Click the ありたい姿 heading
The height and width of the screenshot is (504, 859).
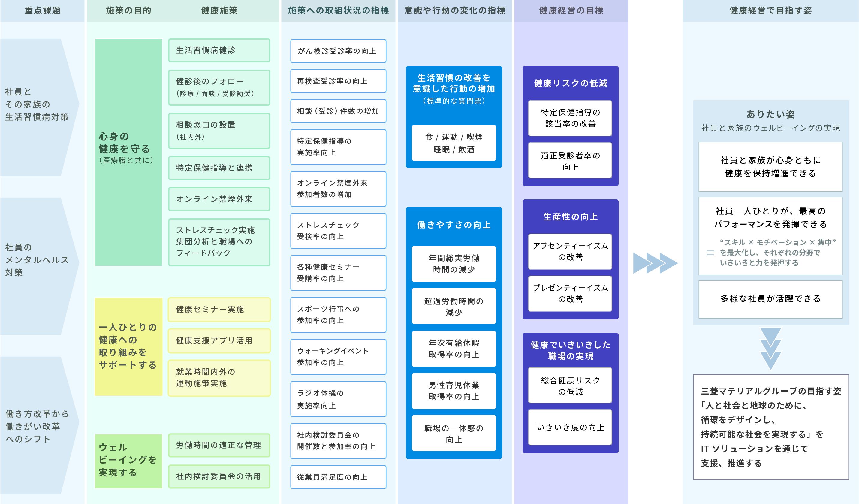(770, 114)
